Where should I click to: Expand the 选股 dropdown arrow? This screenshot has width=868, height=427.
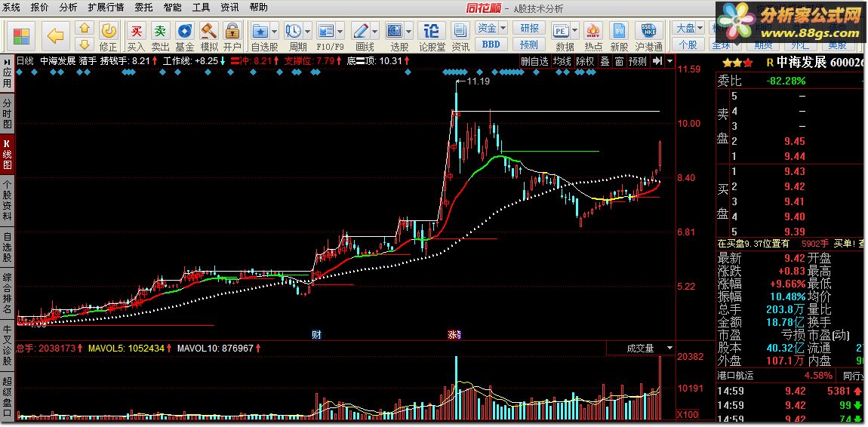(409, 31)
